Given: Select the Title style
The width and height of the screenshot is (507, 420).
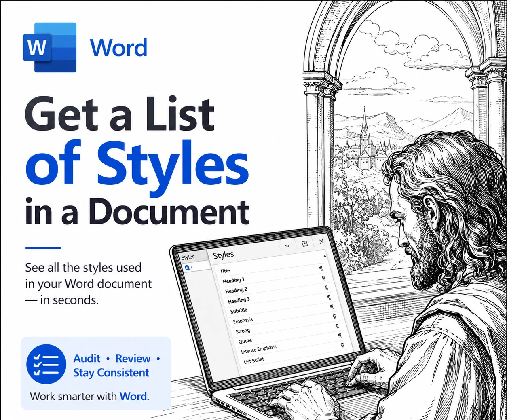Looking at the screenshot, I should point(225,271).
